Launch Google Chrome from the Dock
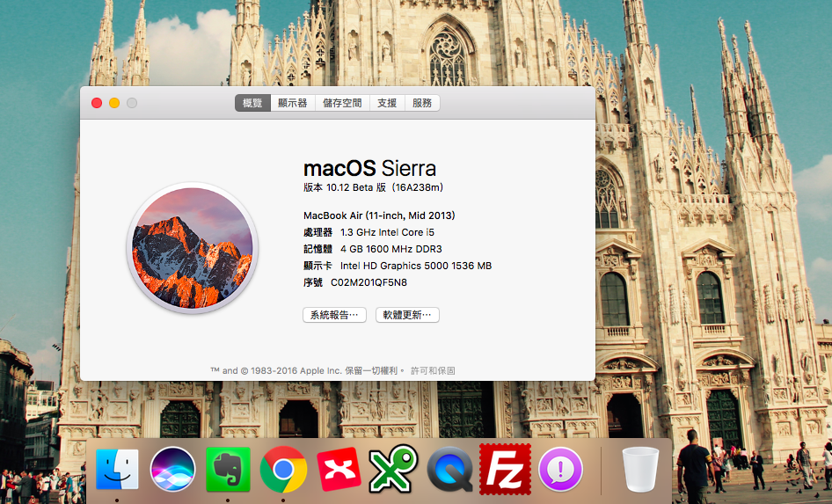 (283, 470)
